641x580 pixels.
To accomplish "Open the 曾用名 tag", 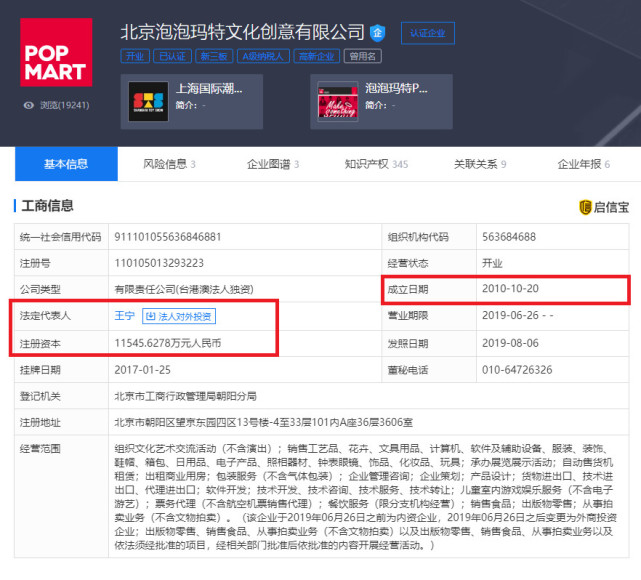I will point(363,56).
